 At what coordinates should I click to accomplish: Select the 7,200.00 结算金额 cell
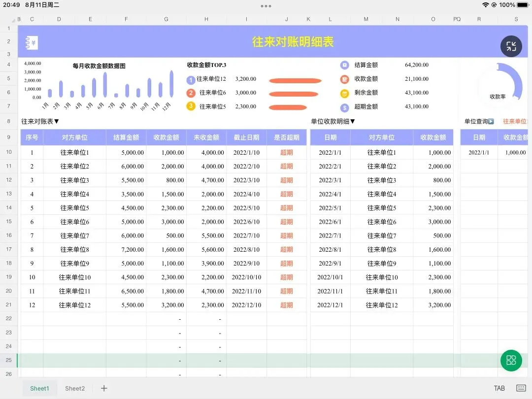pos(126,250)
